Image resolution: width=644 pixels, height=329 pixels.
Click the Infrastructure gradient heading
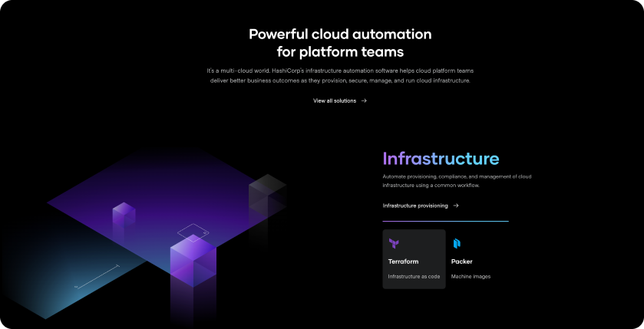tap(441, 159)
